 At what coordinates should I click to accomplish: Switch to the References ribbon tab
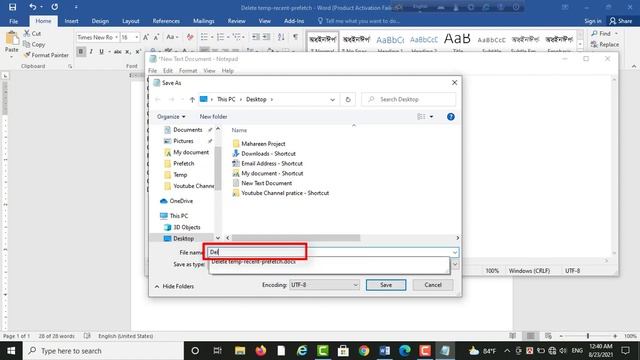[x=166, y=21]
